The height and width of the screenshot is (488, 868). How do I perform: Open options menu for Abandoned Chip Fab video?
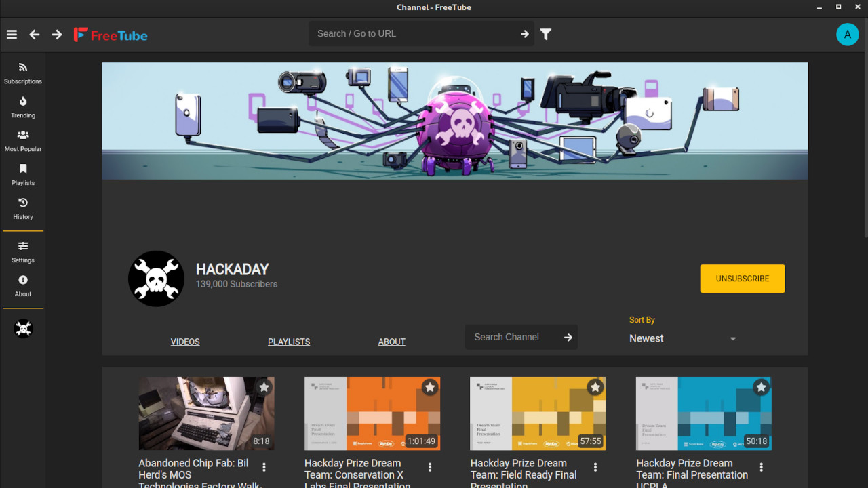coord(264,467)
